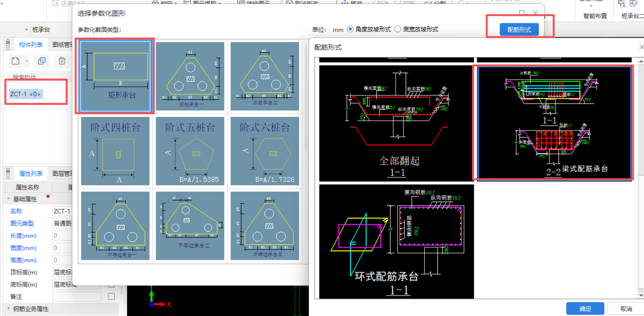The image size is (644, 316).
Task: Maximize the 选择参数化图形 dialog
Action: (522, 13)
